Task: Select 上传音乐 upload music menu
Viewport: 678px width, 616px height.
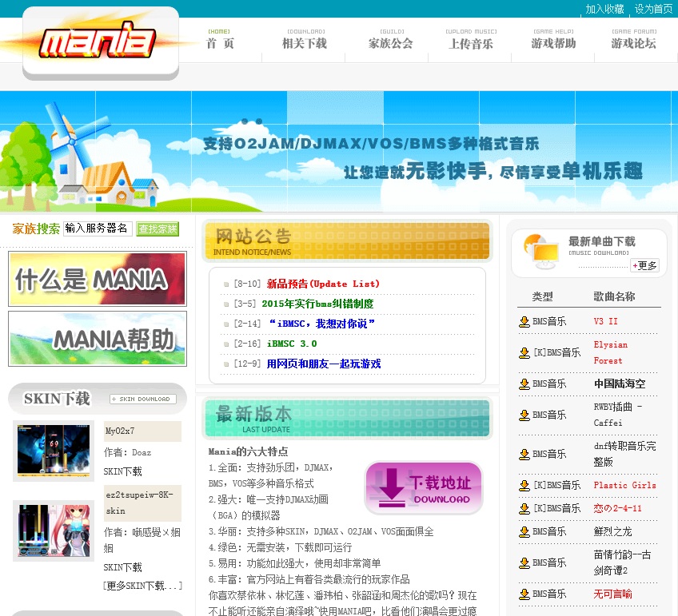Action: (471, 39)
